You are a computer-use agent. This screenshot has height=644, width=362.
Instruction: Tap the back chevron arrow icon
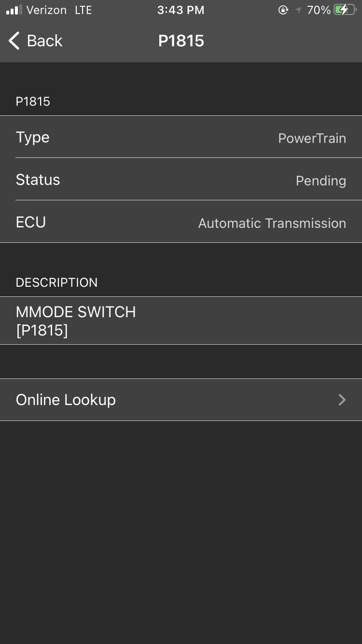point(14,41)
